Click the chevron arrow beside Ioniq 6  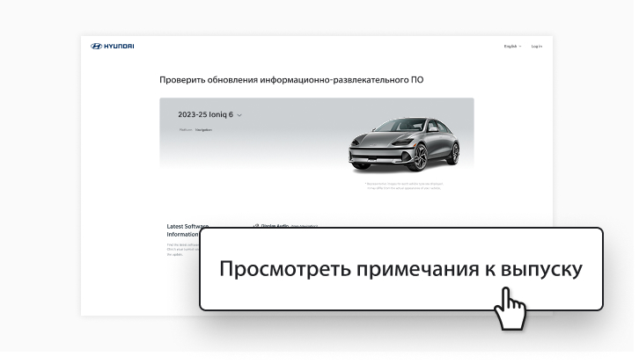pos(239,115)
